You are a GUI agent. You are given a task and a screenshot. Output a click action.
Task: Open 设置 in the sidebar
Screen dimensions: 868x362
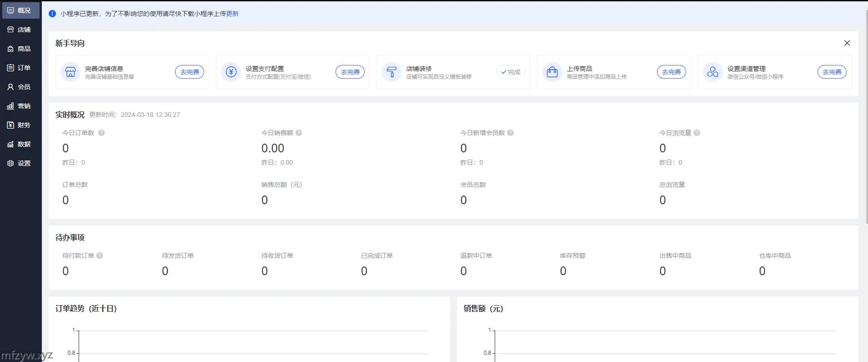coord(19,163)
